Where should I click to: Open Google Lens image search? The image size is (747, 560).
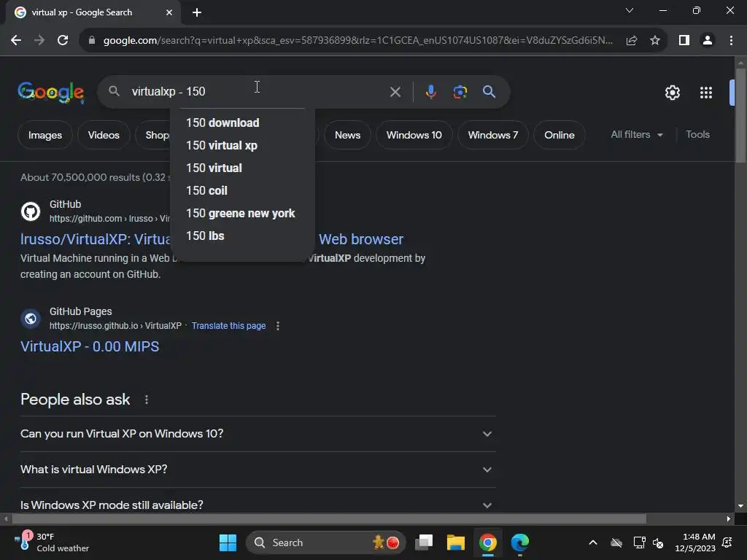click(460, 91)
